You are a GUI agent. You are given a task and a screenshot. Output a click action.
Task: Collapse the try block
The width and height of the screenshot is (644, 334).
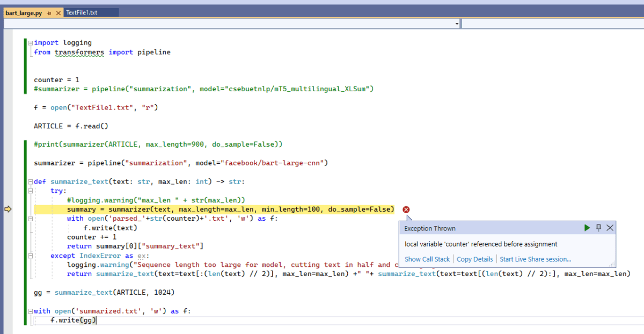click(30, 191)
